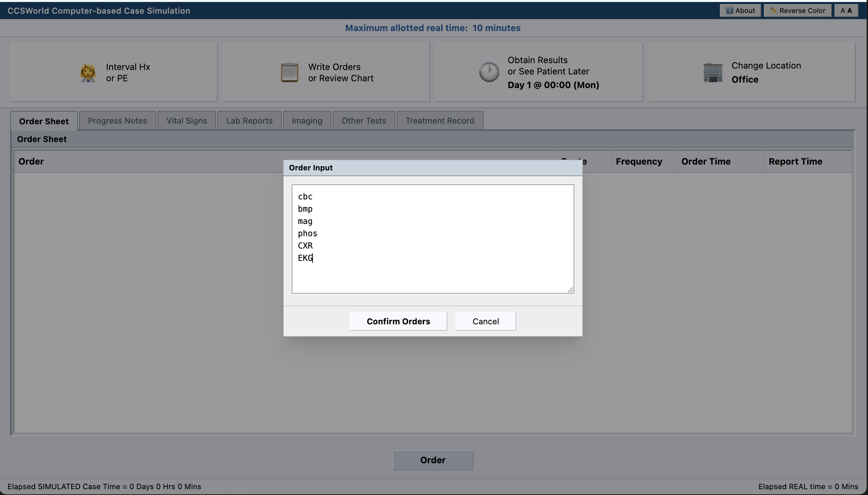Switch to the Progress Notes tab
868x495 pixels.
coord(117,121)
